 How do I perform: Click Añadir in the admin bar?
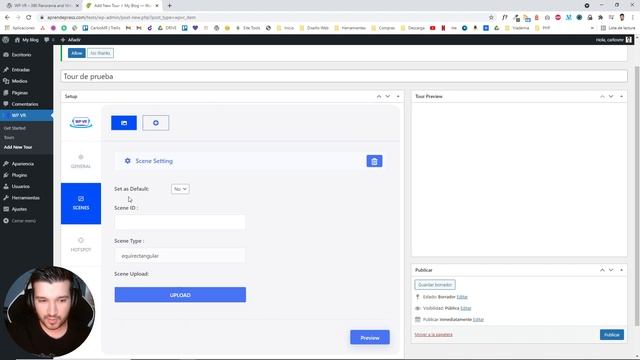click(x=71, y=40)
